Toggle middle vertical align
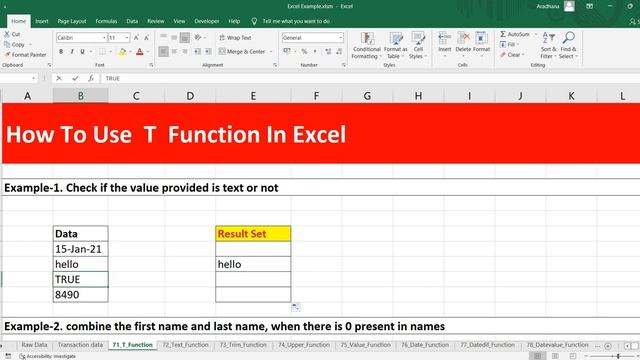 (x=174, y=38)
